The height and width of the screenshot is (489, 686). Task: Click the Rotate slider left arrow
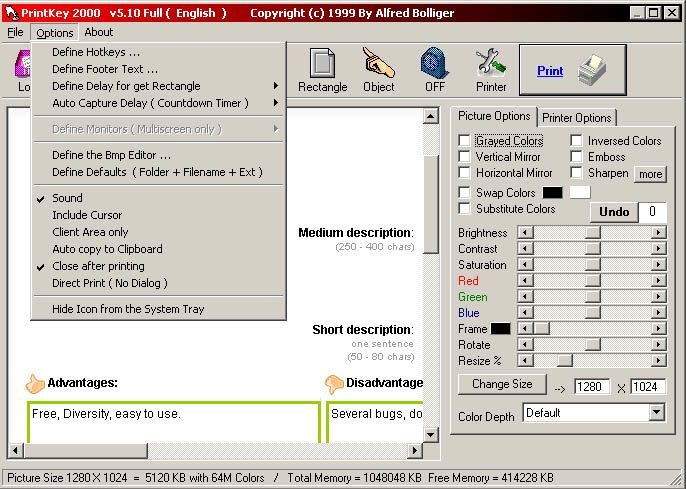click(525, 345)
